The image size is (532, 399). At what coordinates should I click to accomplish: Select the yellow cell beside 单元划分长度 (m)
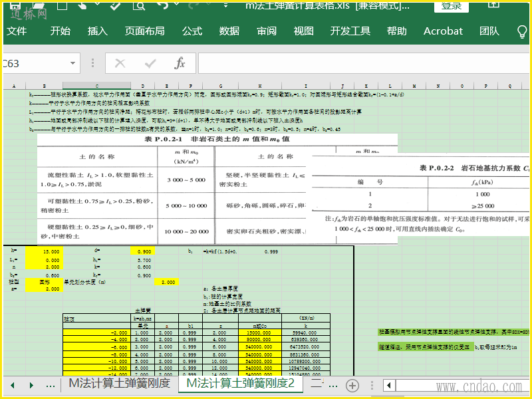(166, 282)
